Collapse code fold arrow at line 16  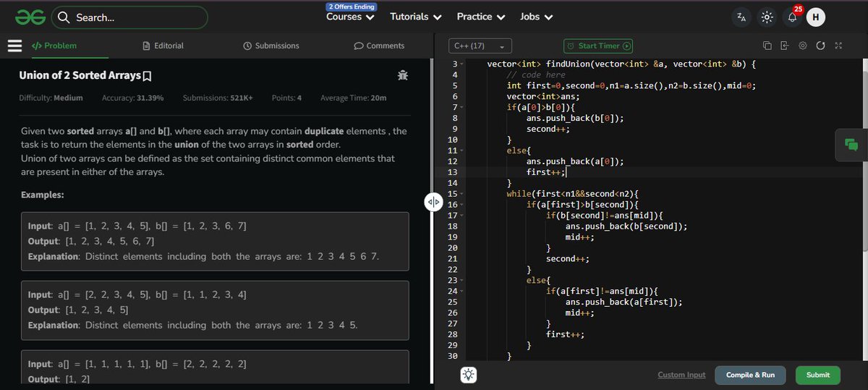(462, 204)
